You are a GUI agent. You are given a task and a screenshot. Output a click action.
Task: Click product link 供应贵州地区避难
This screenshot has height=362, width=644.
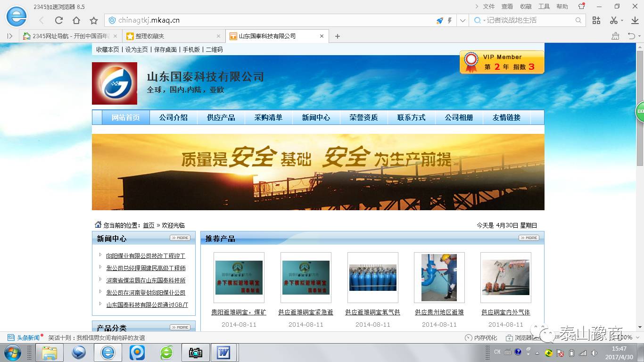pos(439,312)
